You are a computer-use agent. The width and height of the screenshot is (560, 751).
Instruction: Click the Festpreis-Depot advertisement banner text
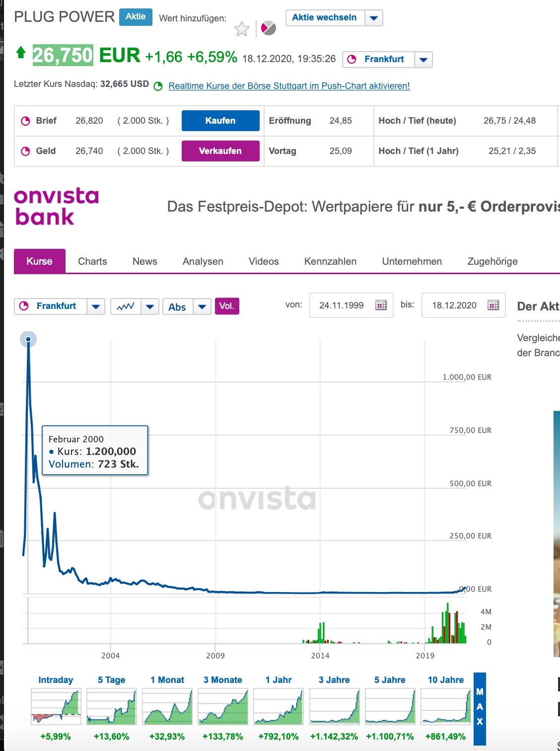pos(363,207)
